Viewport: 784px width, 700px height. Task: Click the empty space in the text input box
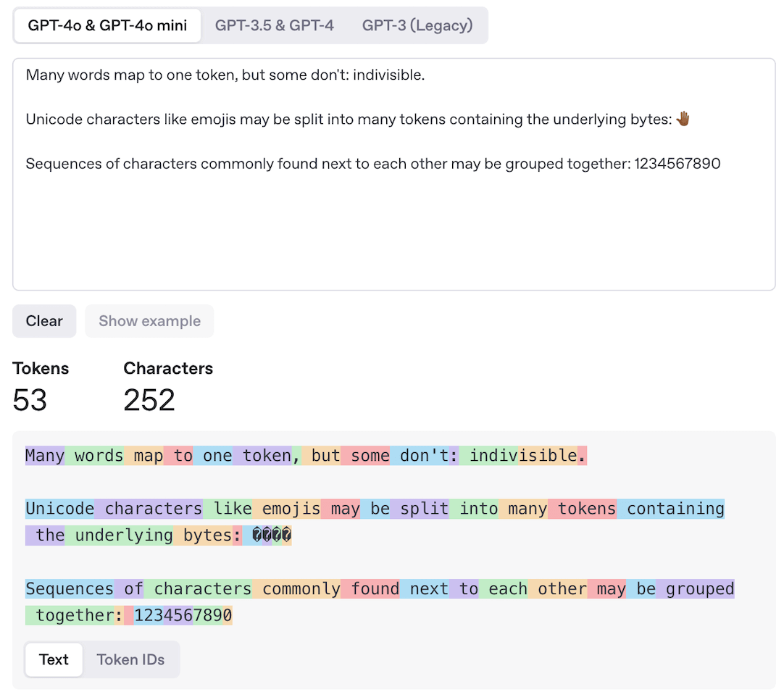tap(393, 232)
